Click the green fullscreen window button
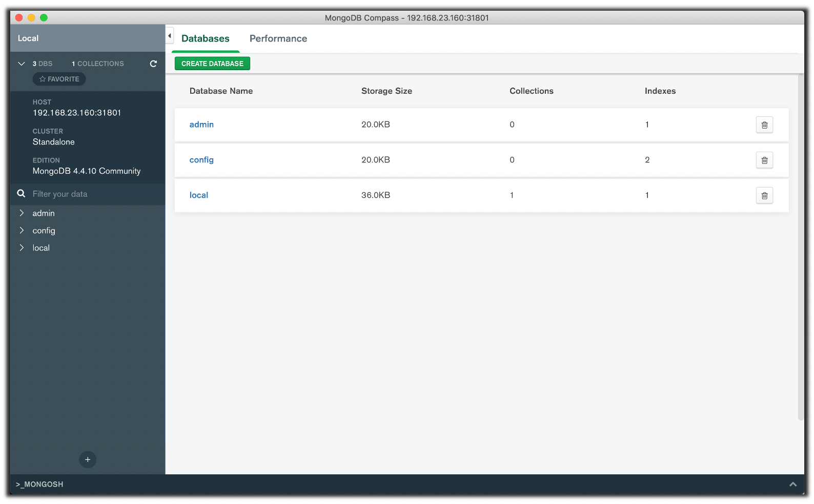 click(44, 17)
